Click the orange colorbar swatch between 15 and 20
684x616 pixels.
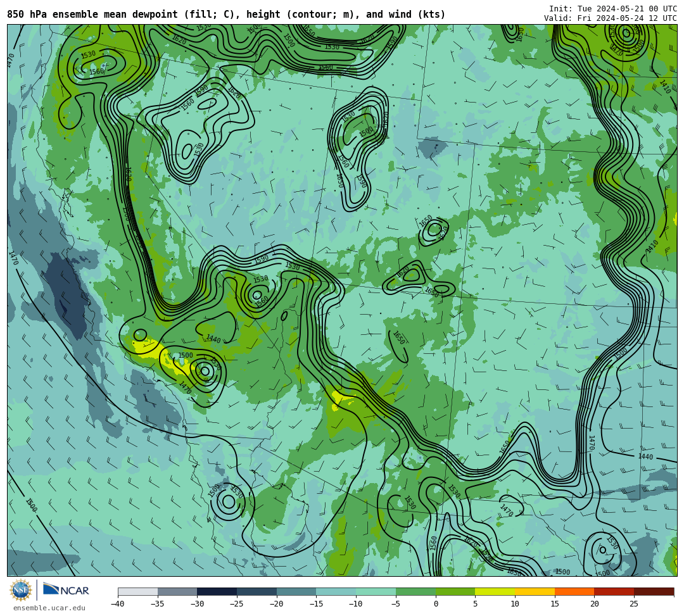(574, 591)
